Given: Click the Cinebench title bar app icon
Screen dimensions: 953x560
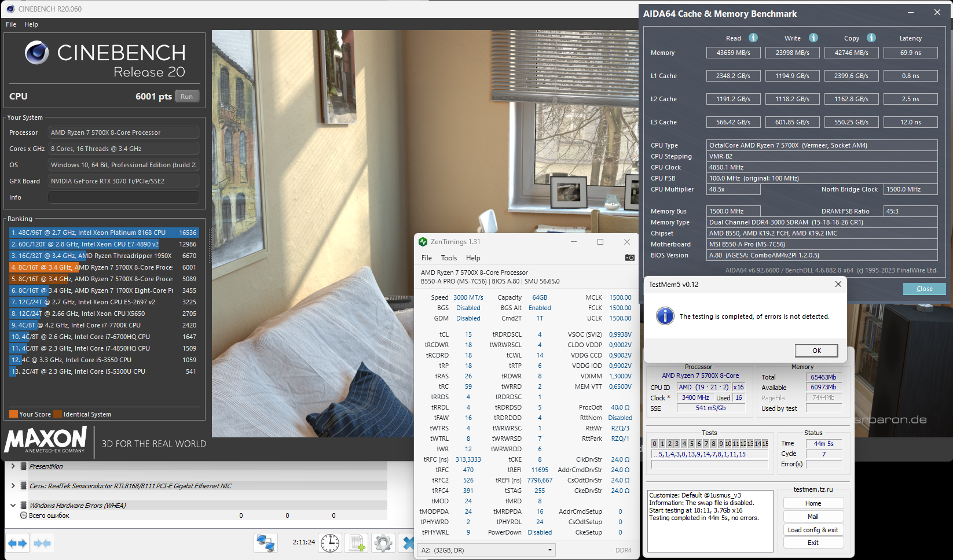Looking at the screenshot, I should [10, 9].
